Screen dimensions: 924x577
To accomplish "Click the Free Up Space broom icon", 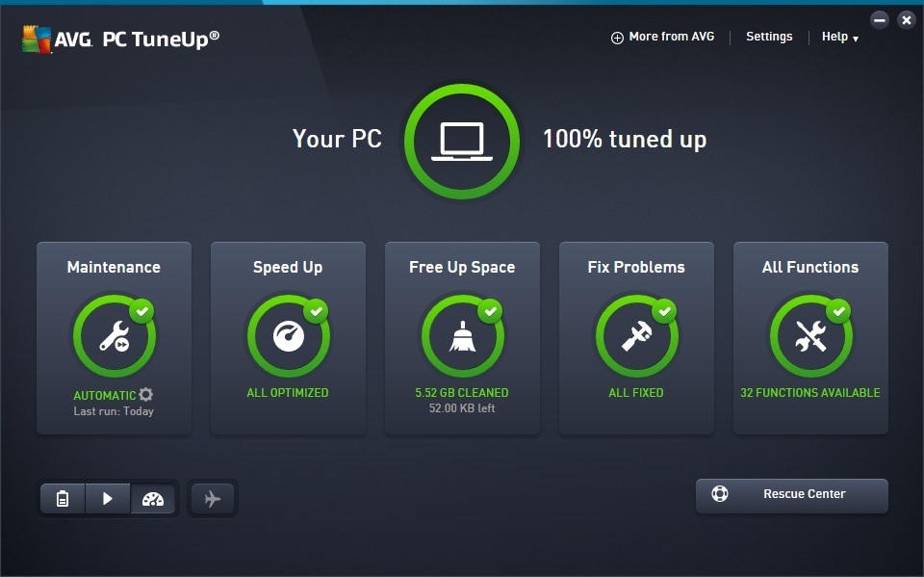I will click(x=463, y=336).
